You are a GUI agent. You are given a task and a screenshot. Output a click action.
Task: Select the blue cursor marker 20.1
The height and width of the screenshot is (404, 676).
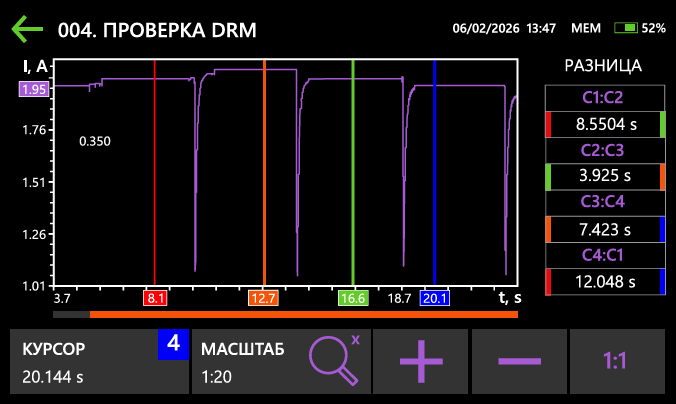coord(435,298)
